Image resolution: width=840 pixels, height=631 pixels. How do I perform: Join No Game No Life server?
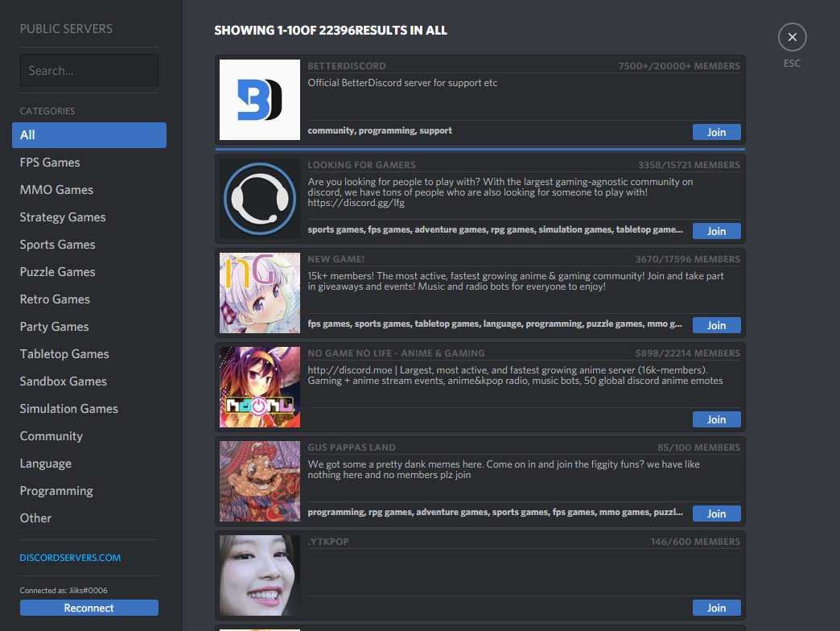coord(716,419)
